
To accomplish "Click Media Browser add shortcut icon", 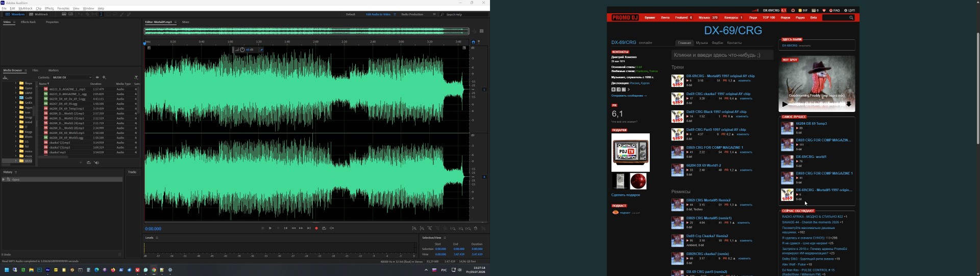I will pos(104,77).
